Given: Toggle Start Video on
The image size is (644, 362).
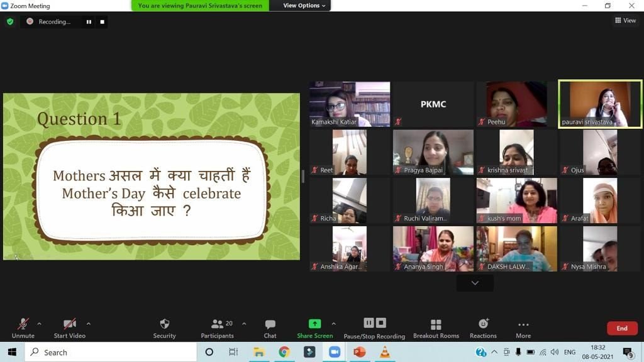Looking at the screenshot, I should click(69, 328).
